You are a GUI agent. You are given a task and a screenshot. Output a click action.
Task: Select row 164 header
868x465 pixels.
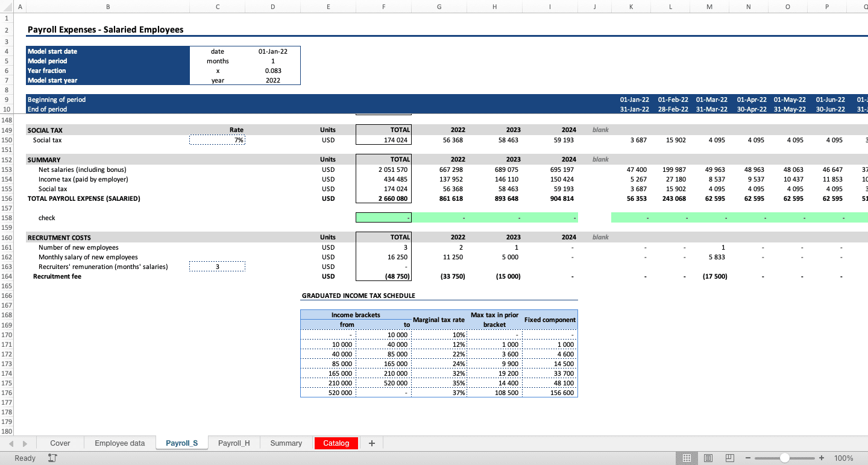[x=6, y=276]
